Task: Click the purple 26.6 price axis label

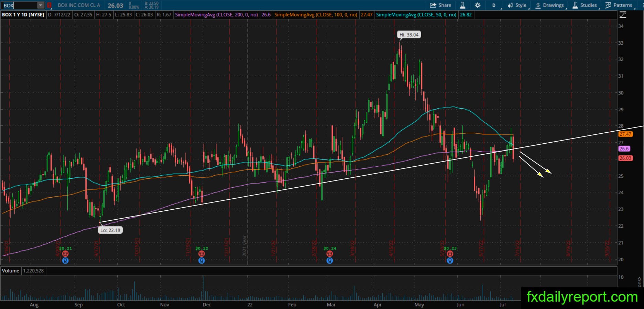Action: click(x=624, y=149)
